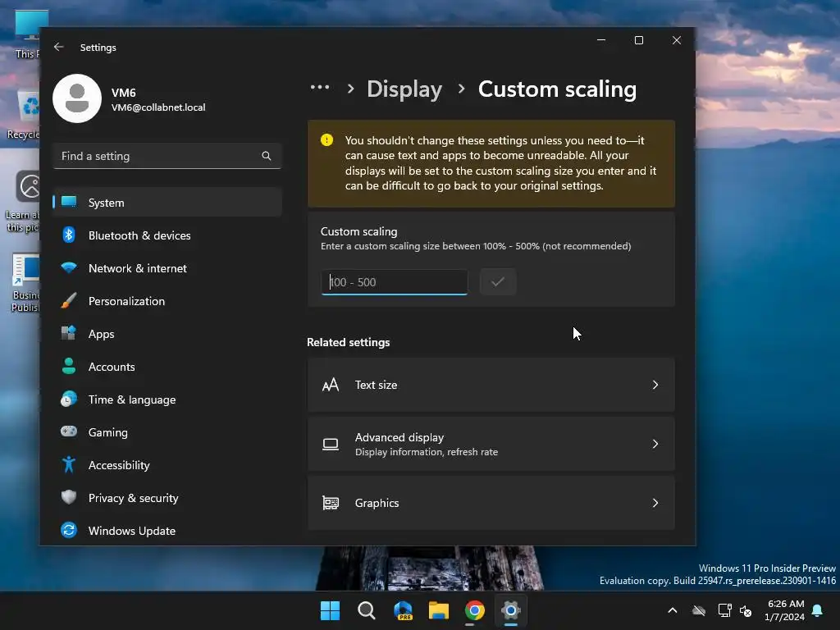Click the Settings gear taskbar icon

(511, 610)
